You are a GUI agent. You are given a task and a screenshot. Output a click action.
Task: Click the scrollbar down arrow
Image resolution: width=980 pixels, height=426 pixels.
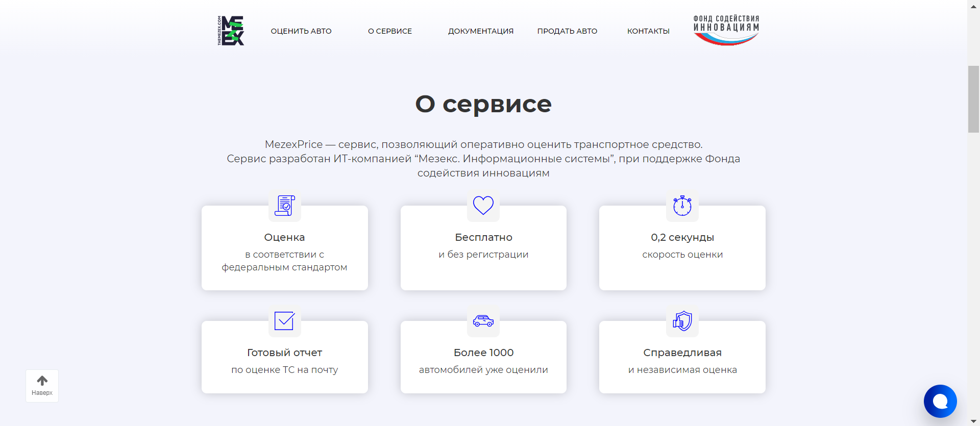[x=973, y=421]
